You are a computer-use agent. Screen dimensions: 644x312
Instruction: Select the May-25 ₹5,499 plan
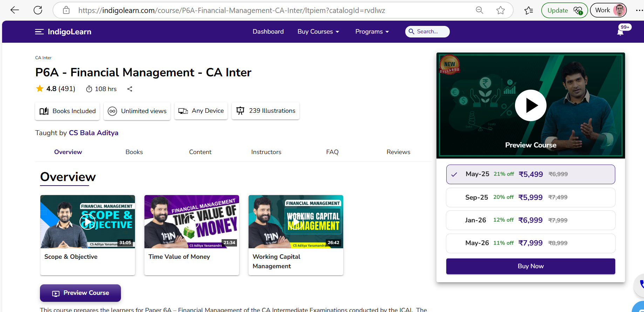click(x=530, y=174)
